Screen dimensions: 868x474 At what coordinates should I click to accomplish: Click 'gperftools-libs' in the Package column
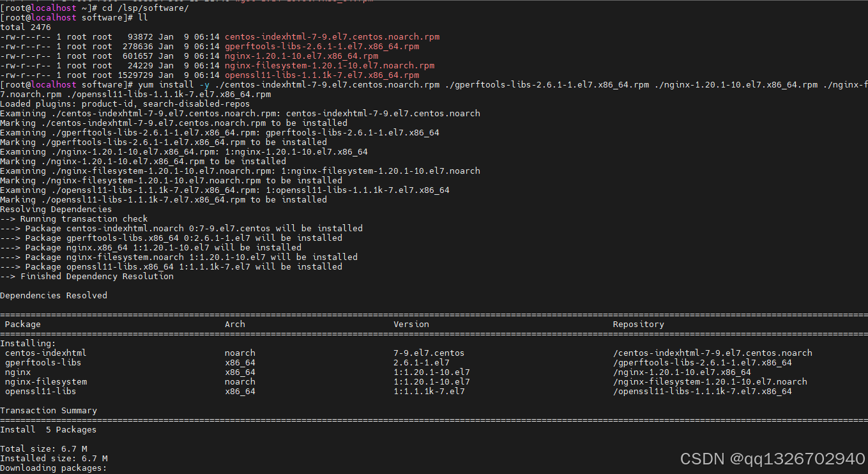pyautogui.click(x=43, y=362)
